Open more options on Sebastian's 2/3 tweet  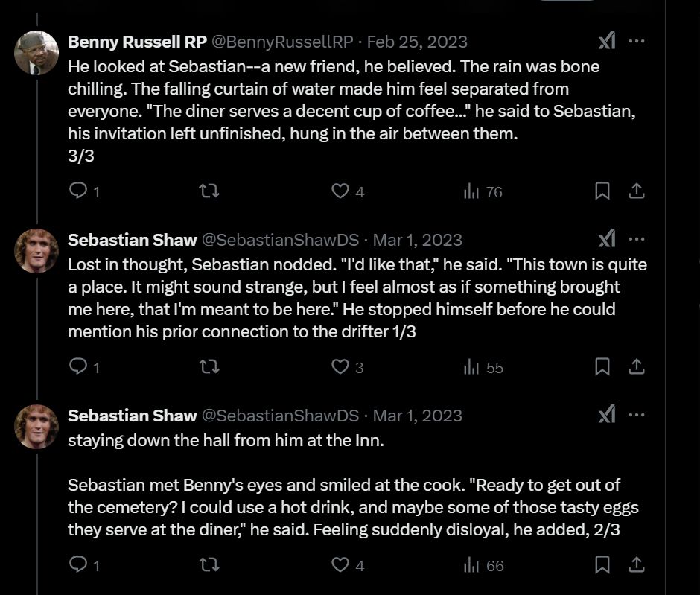point(637,416)
